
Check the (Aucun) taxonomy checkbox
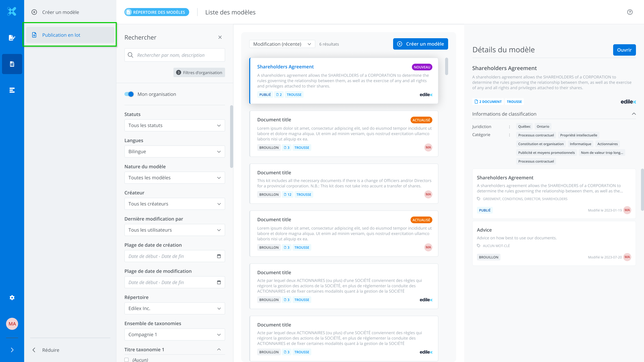(126, 360)
